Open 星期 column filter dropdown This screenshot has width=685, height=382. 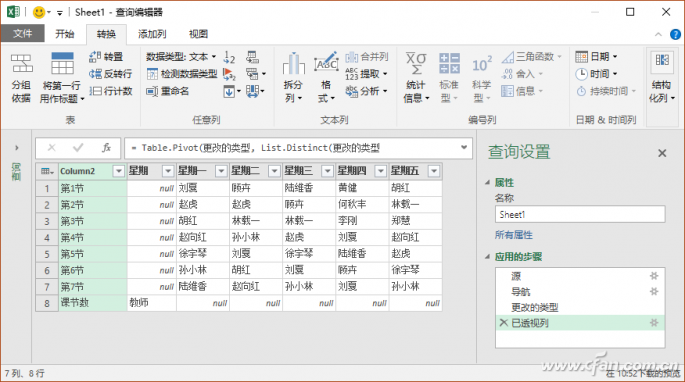click(168, 171)
